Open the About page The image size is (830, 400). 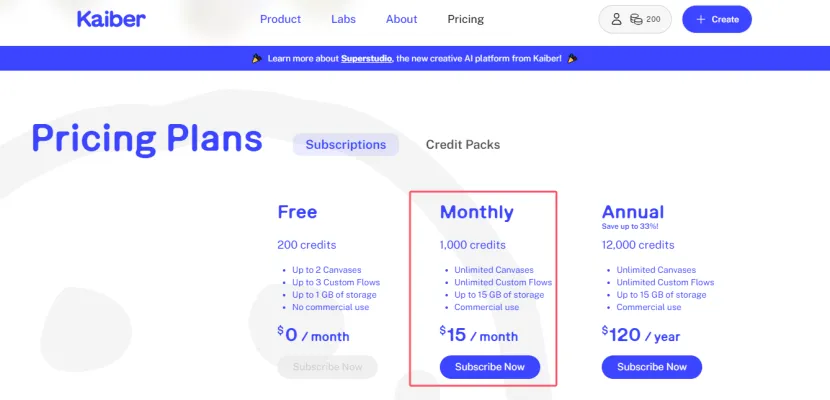[401, 19]
